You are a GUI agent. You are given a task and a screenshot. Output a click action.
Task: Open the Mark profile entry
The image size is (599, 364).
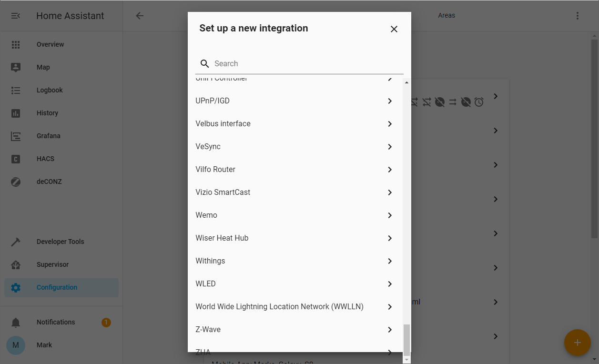pyautogui.click(x=61, y=345)
